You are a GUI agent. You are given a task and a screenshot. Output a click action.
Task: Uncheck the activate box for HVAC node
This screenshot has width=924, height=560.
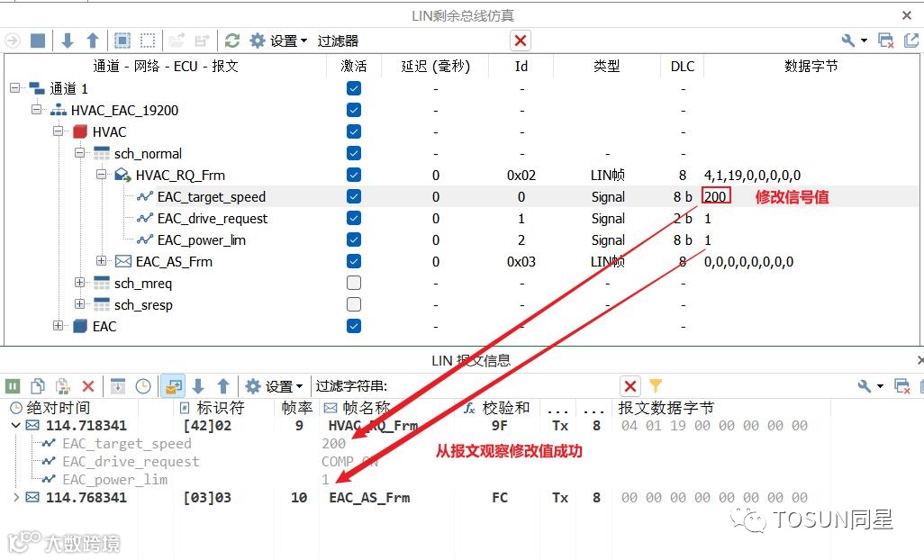click(x=354, y=131)
